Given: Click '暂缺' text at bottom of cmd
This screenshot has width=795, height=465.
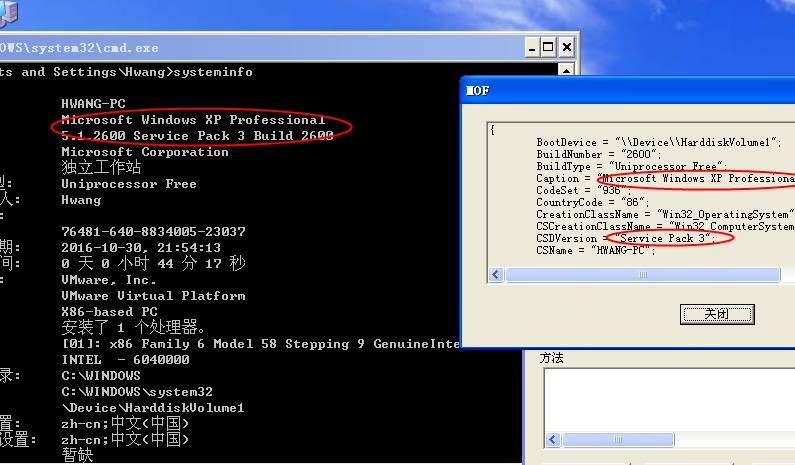Looking at the screenshot, I should (x=77, y=455).
